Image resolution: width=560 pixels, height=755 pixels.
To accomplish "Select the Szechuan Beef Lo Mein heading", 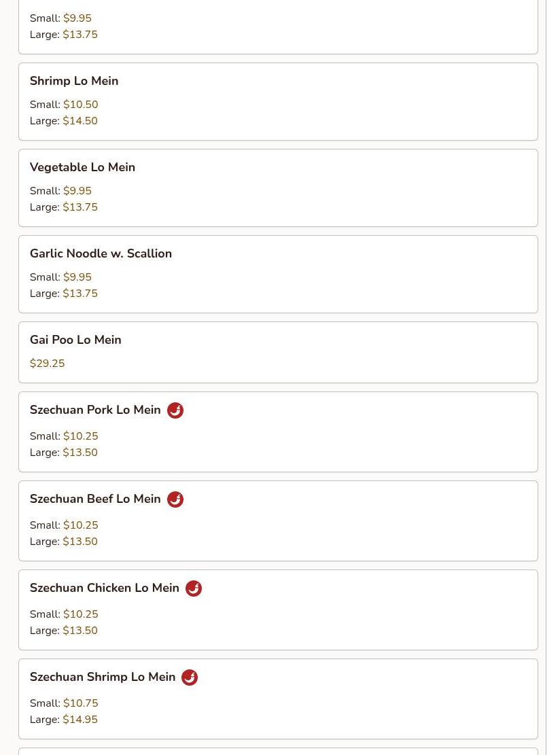I will tap(95, 499).
